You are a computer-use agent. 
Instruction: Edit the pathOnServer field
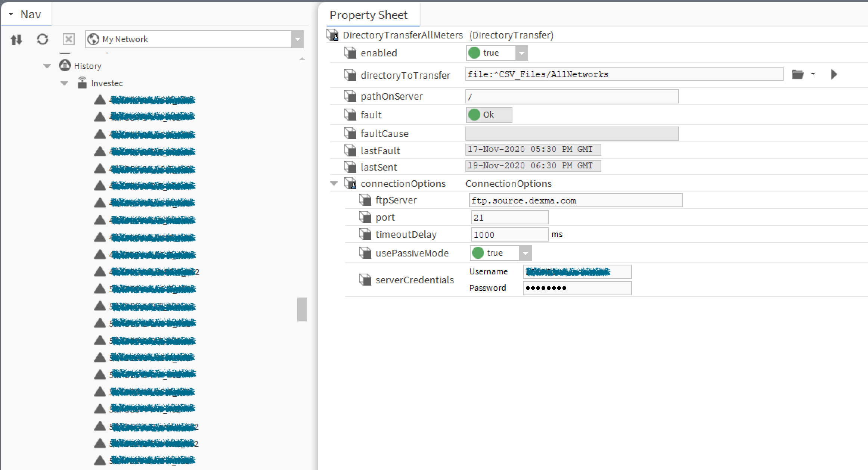click(572, 96)
